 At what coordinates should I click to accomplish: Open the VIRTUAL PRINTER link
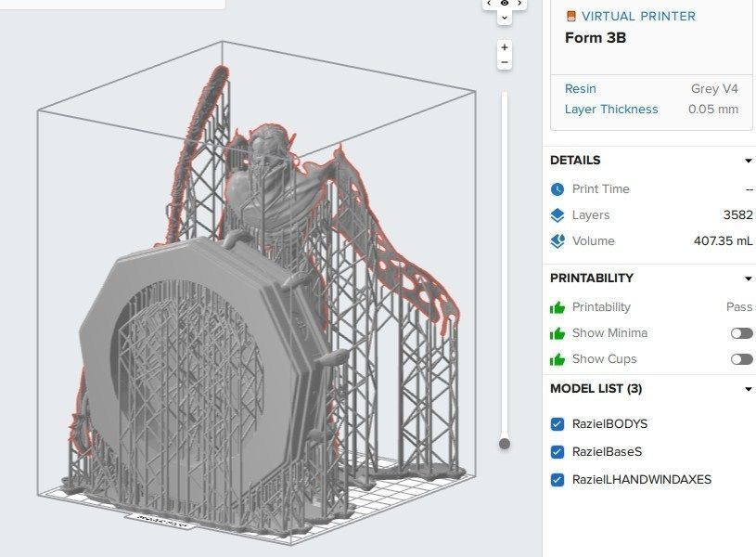638,17
